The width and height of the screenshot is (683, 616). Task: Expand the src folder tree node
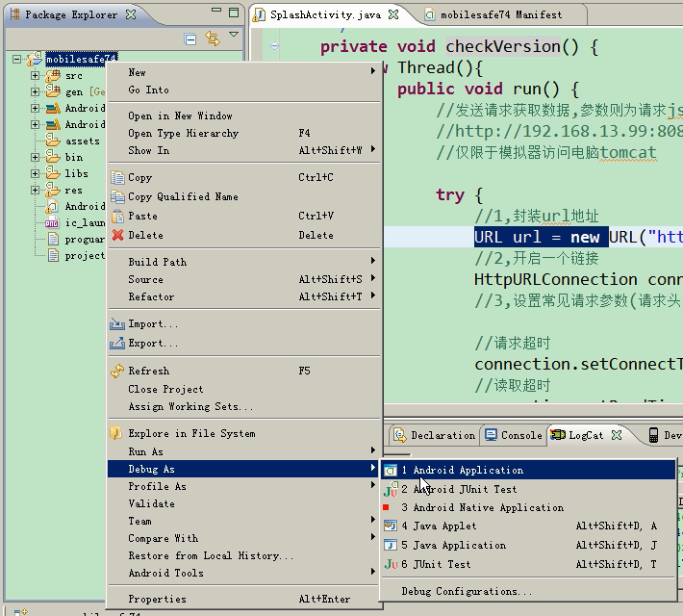point(36,75)
